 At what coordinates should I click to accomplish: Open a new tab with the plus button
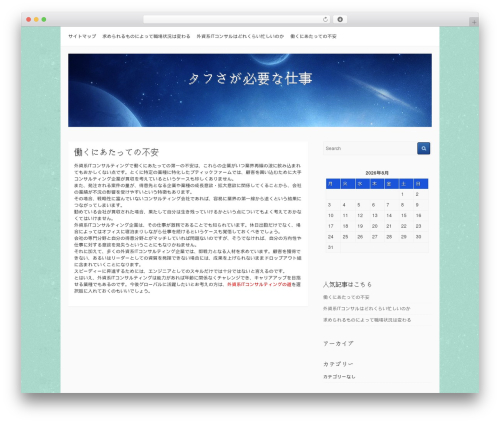point(474,22)
